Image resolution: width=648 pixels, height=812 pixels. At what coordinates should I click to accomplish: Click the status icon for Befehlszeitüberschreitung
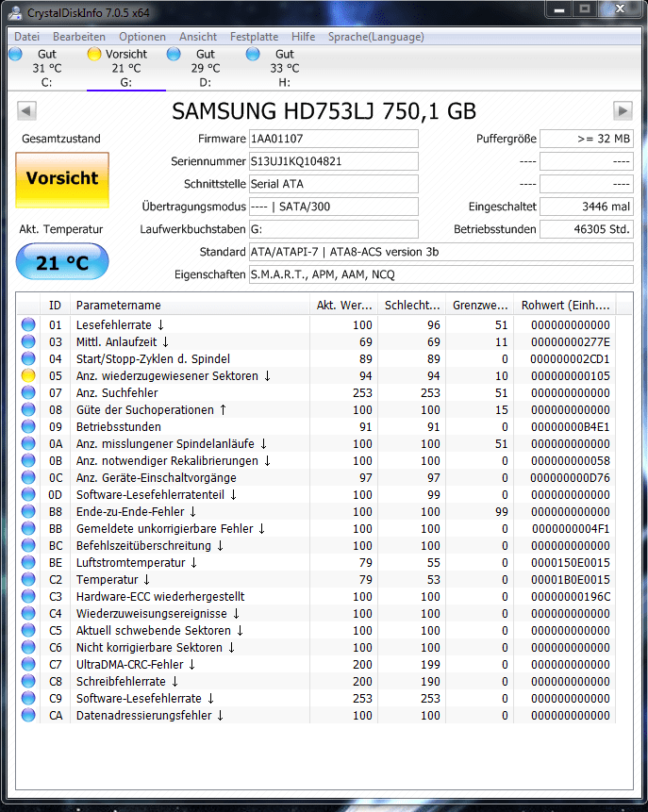point(28,545)
